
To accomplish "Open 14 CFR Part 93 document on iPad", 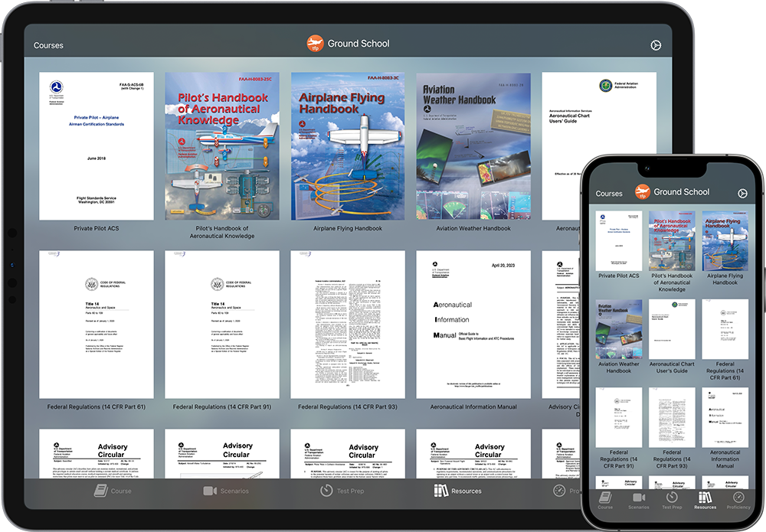I will (348, 325).
